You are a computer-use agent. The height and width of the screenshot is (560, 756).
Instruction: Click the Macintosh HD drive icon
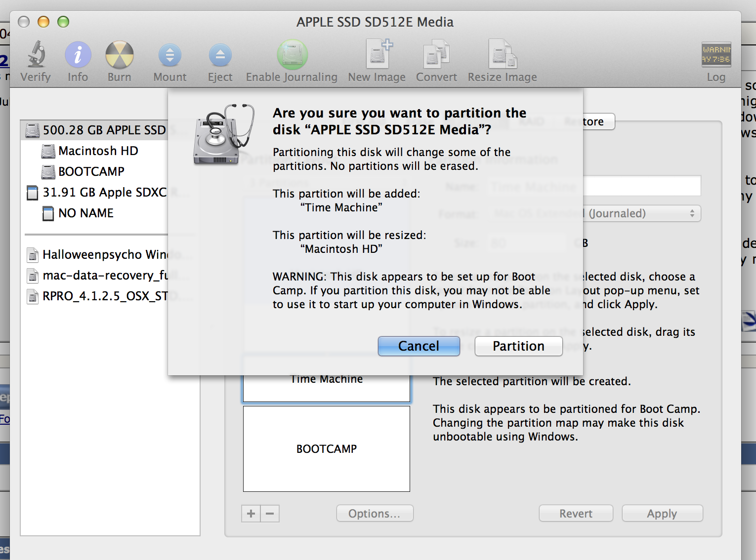tap(48, 151)
